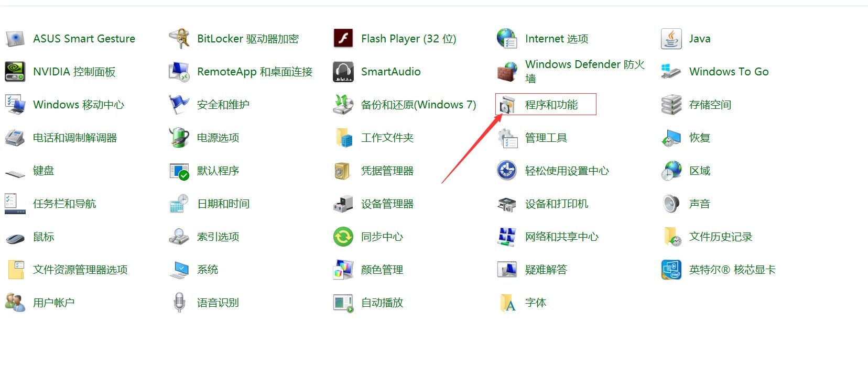Click the green 同步中心 icon
The image size is (868, 389).
pyautogui.click(x=343, y=237)
